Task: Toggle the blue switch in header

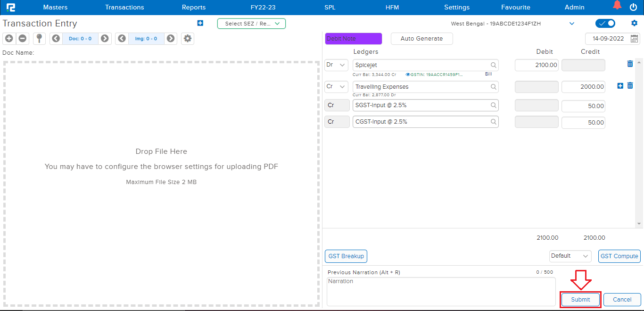Action: tap(605, 24)
